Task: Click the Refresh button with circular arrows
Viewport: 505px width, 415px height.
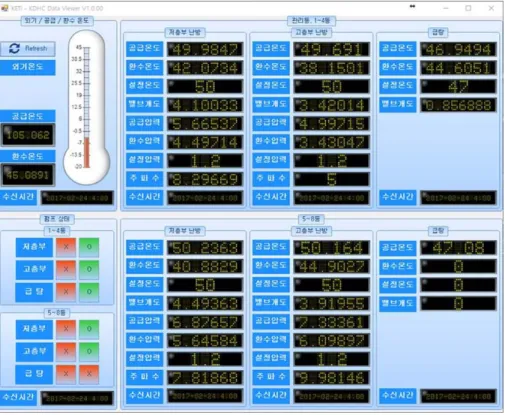Action: click(27, 49)
